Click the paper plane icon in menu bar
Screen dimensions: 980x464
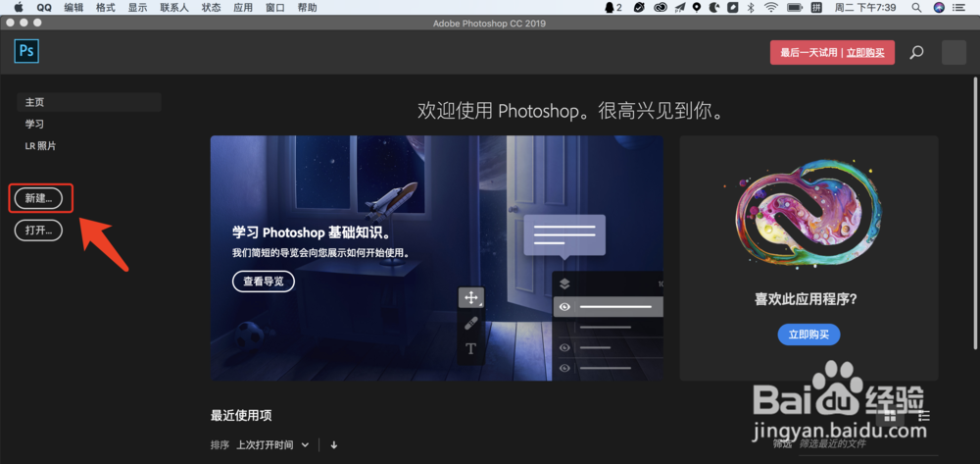[x=680, y=8]
